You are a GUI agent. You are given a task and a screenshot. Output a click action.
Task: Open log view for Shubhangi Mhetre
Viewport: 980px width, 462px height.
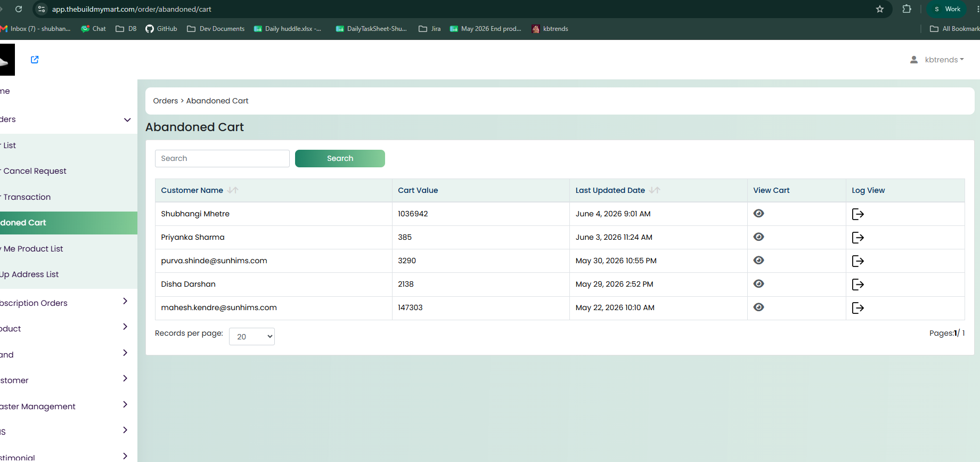[x=857, y=214]
